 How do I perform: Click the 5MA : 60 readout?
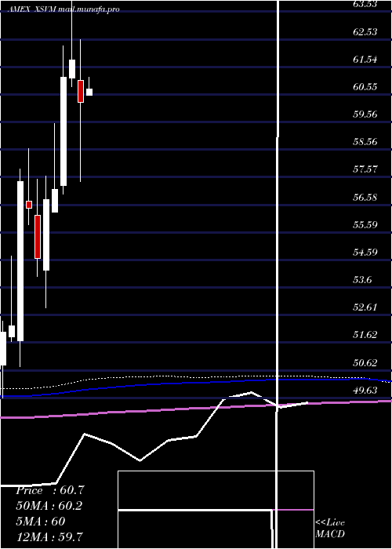coord(41,522)
